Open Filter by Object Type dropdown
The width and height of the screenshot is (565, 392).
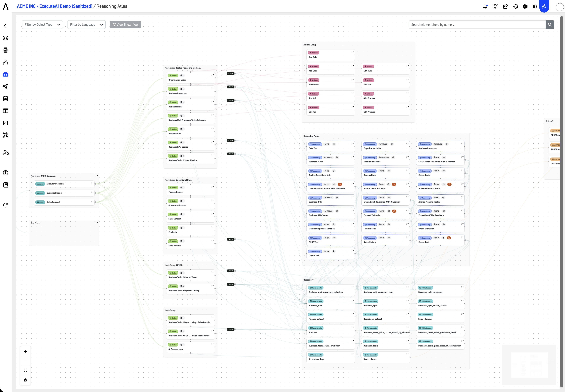click(42, 25)
